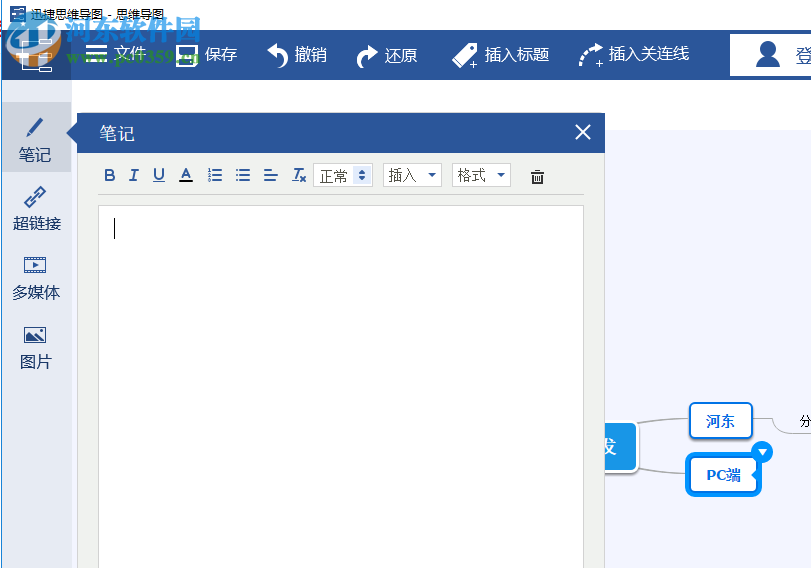Insert a bulleted list
The image size is (811, 568).
coord(243,175)
